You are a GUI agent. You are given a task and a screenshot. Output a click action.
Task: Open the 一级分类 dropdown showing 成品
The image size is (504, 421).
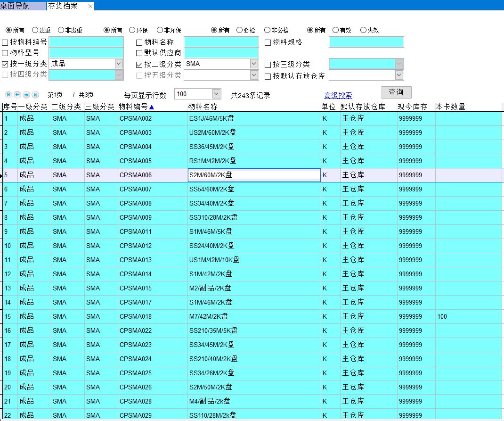point(119,64)
